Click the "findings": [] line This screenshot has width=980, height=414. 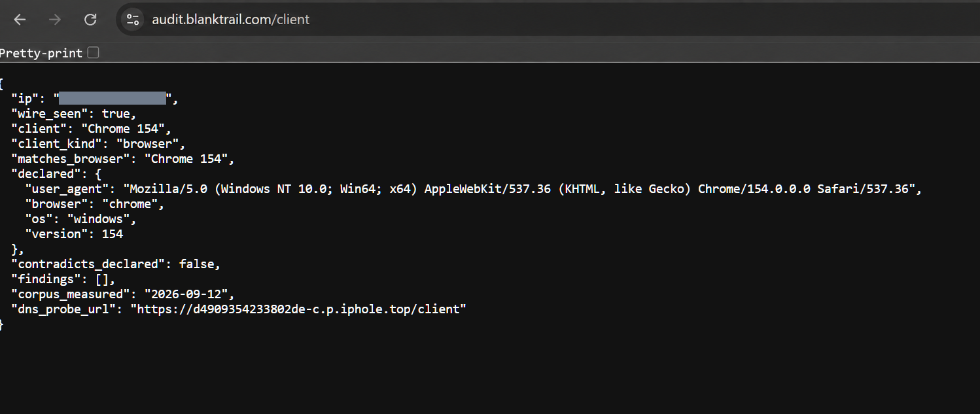63,279
